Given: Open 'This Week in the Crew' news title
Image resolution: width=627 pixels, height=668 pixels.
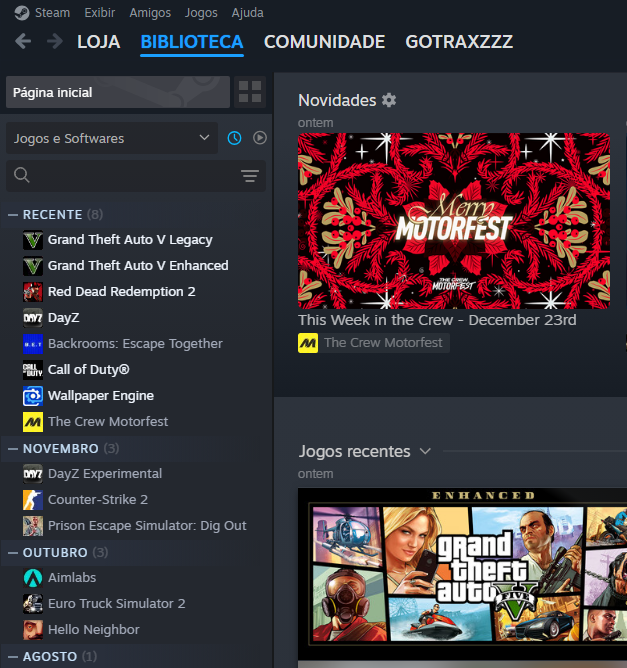Looking at the screenshot, I should (437, 320).
